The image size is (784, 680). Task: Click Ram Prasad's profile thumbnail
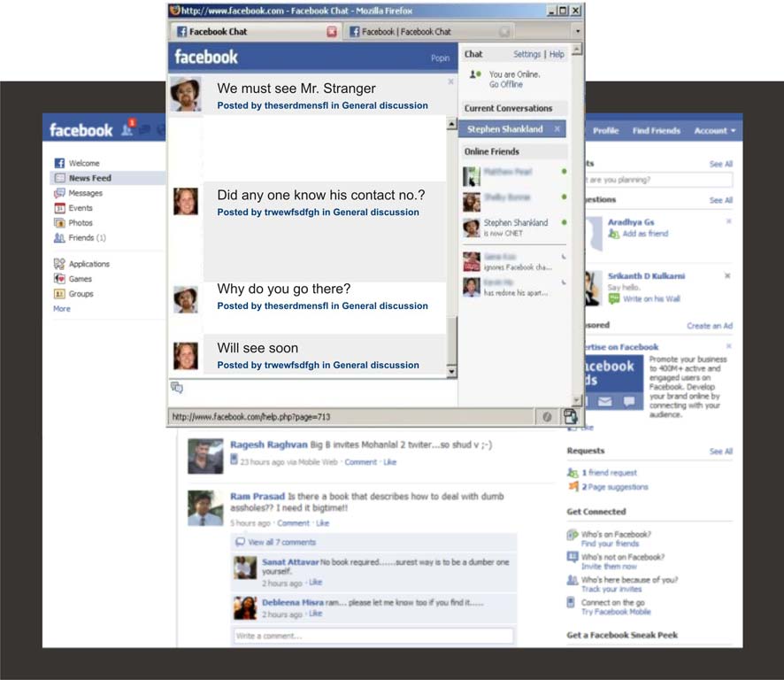point(205,508)
